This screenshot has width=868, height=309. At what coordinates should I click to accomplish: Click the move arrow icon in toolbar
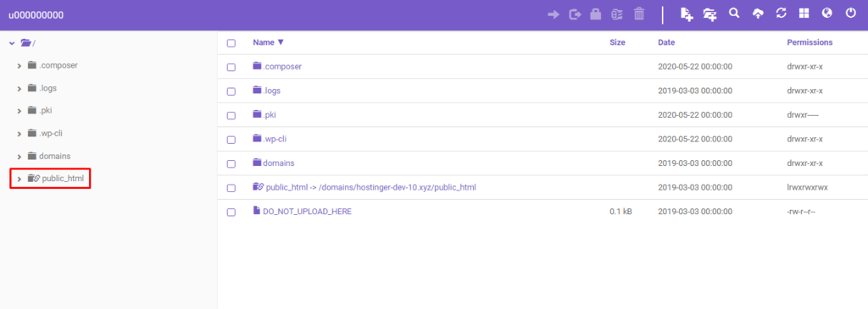click(x=553, y=14)
